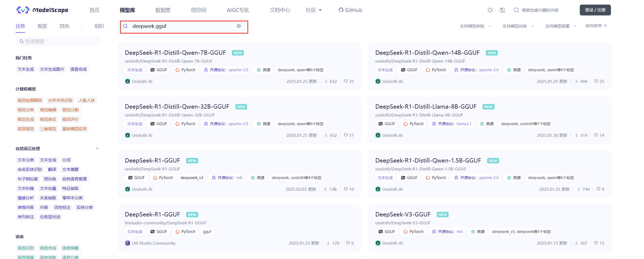Click apache-2.0 license tag on Qwen-14B card

pos(476,70)
